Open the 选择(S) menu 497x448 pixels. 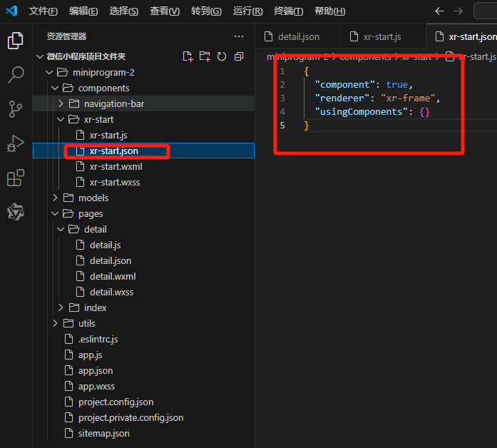[x=124, y=11]
